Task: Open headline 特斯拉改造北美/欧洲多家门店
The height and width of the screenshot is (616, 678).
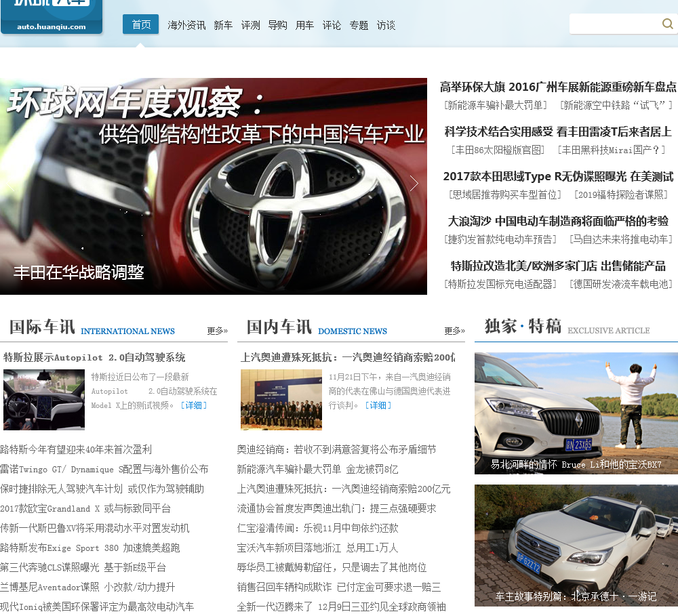Action: coord(558,266)
